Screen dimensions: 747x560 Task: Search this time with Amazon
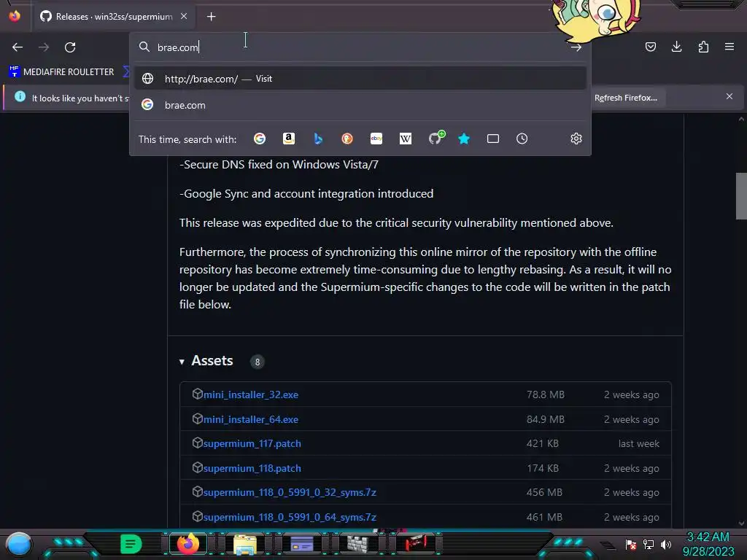coord(289,139)
